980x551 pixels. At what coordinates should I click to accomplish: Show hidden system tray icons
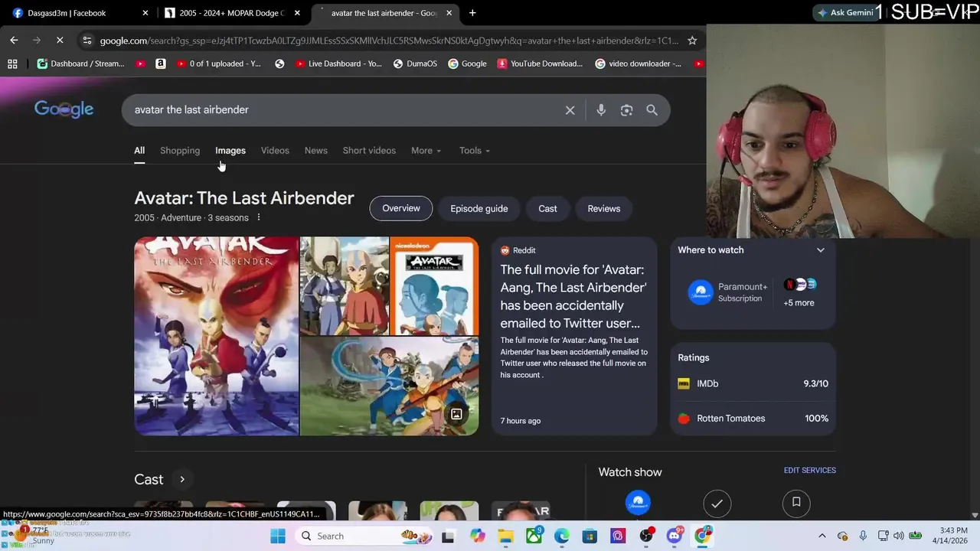(822, 536)
